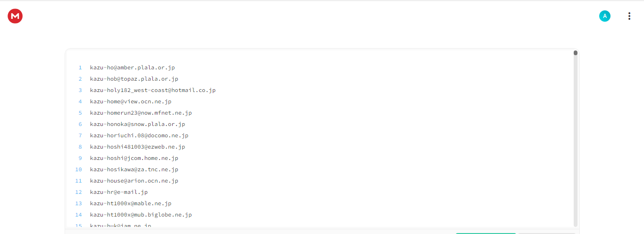Click line number 13 in the gutter
This screenshot has height=234, width=644.
tap(79, 203)
